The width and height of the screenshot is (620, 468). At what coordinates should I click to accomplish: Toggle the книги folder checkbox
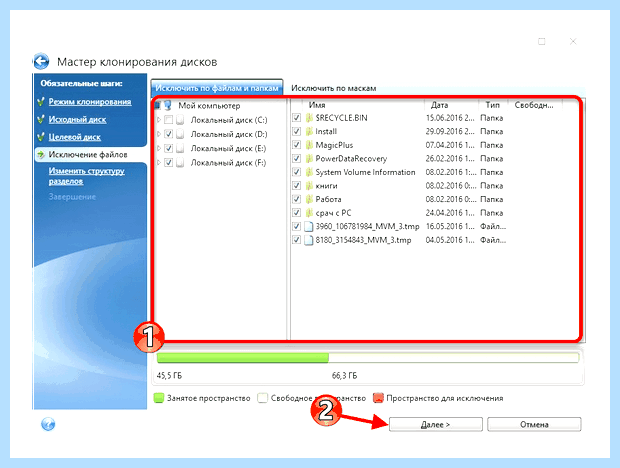point(297,185)
